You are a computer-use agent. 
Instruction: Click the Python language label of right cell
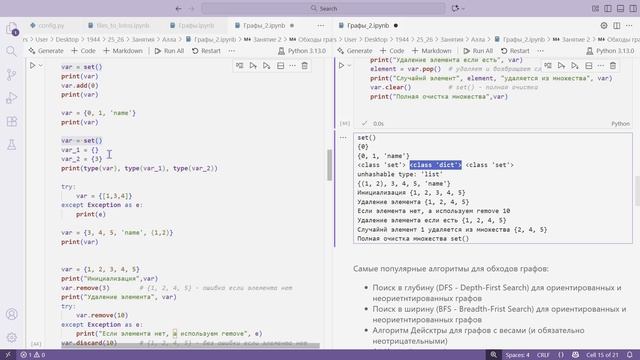tap(620, 124)
